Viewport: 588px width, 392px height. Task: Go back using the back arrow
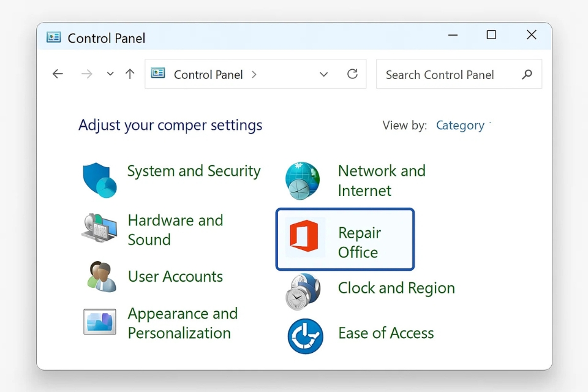[x=58, y=74]
